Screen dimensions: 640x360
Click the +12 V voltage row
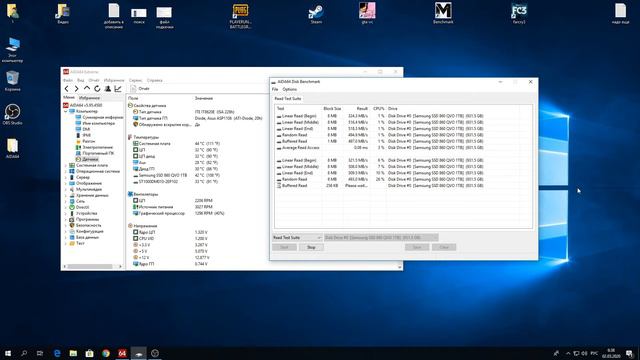(171, 258)
